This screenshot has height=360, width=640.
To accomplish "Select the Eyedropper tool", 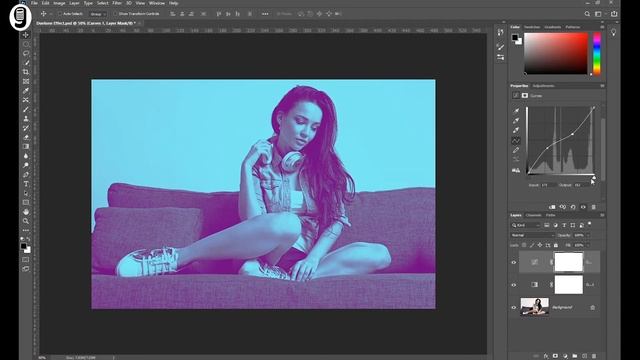I will (x=26, y=91).
